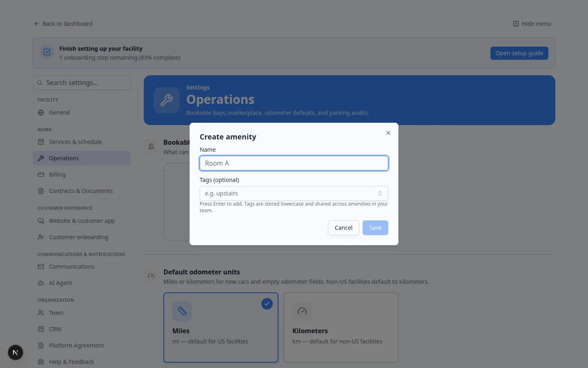Viewport: 588px width, 368px height.
Task: Click the Kilometers gauge icon
Action: point(302,311)
